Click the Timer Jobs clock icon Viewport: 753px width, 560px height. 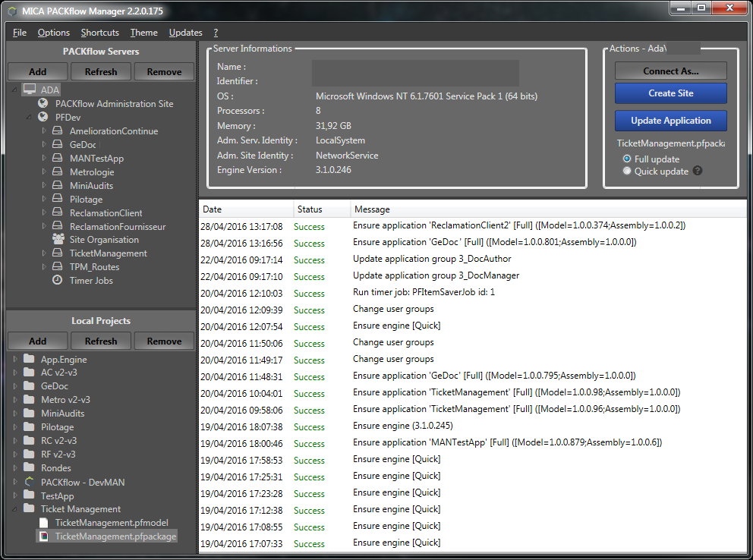[x=57, y=280]
